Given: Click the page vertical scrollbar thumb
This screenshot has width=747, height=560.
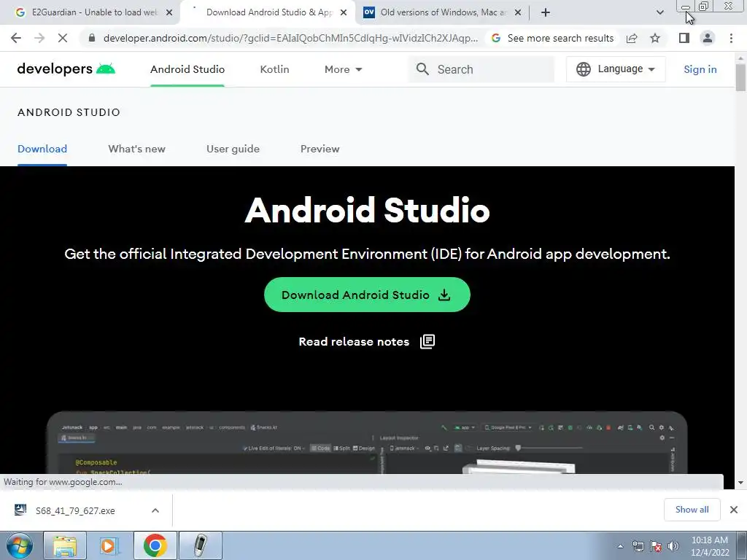Looking at the screenshot, I should [740, 77].
